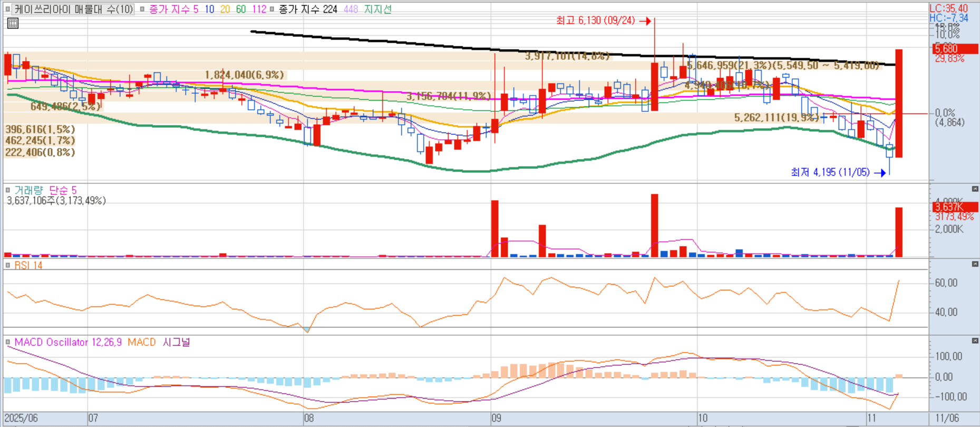
Task: Select the MACD Oscillator 12,26,9 label
Action: coord(68,342)
